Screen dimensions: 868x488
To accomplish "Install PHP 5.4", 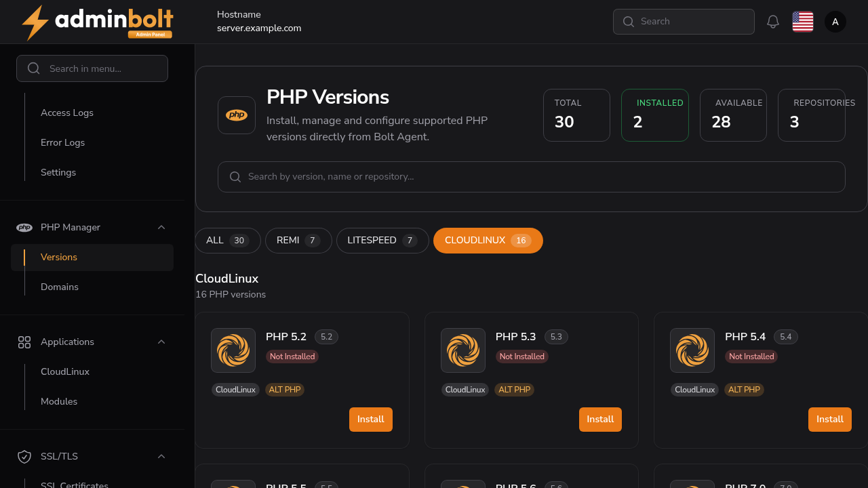I will coord(830,420).
